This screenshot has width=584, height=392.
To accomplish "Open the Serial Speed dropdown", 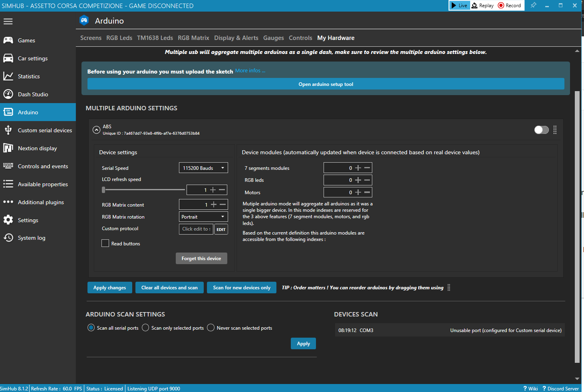I will [203, 167].
